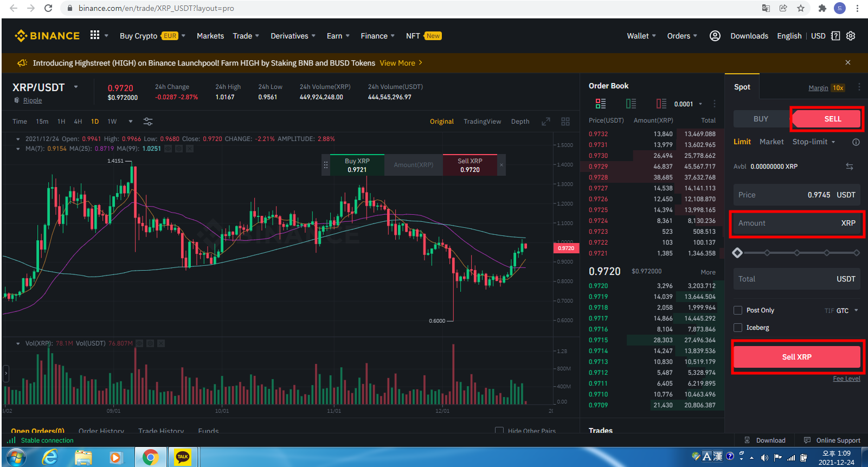Click the Binance logo

(47, 36)
